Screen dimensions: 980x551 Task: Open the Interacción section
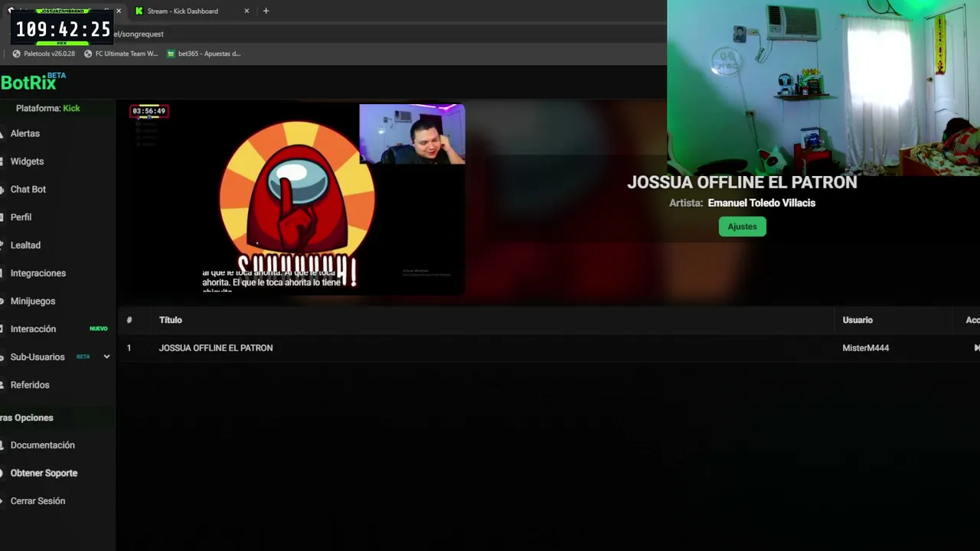point(33,329)
